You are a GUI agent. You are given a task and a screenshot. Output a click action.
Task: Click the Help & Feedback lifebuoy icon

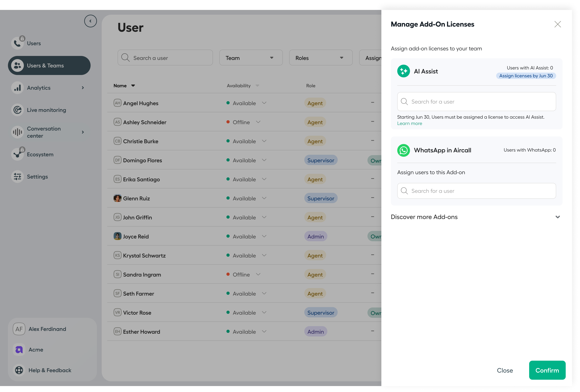[19, 370]
